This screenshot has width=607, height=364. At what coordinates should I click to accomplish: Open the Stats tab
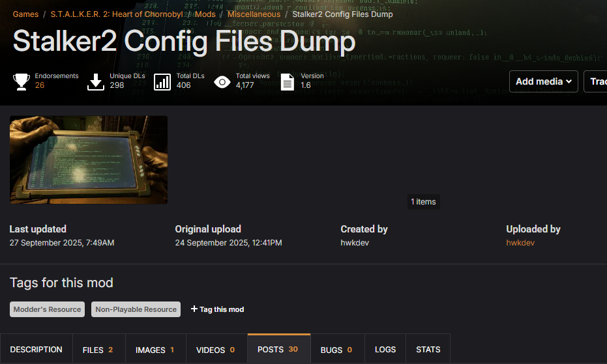pos(428,349)
